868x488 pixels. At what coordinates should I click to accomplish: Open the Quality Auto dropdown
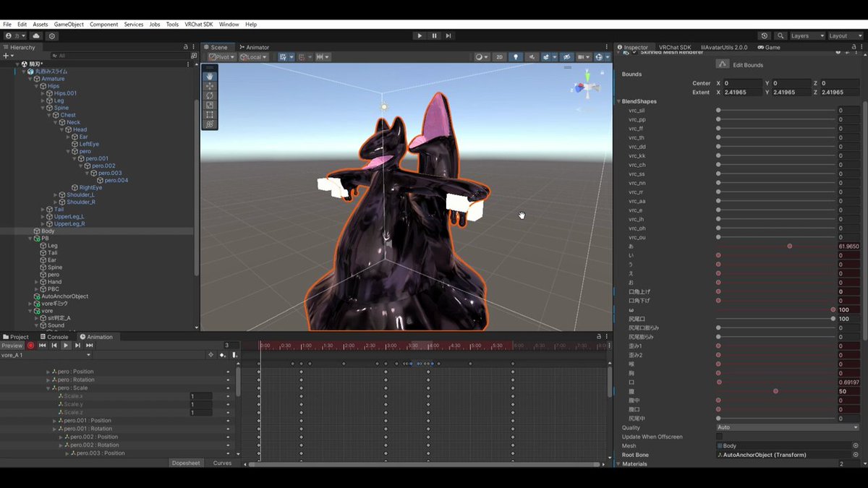coord(787,427)
